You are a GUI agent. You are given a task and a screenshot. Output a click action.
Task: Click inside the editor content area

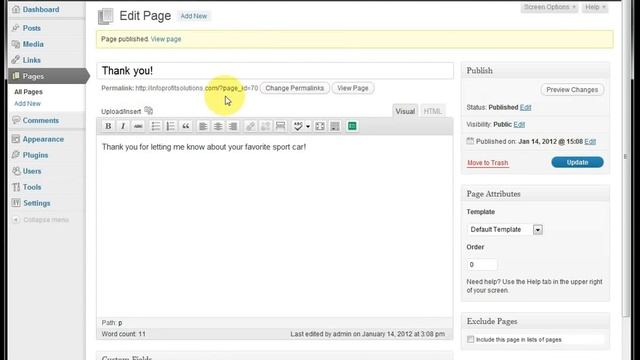275,227
